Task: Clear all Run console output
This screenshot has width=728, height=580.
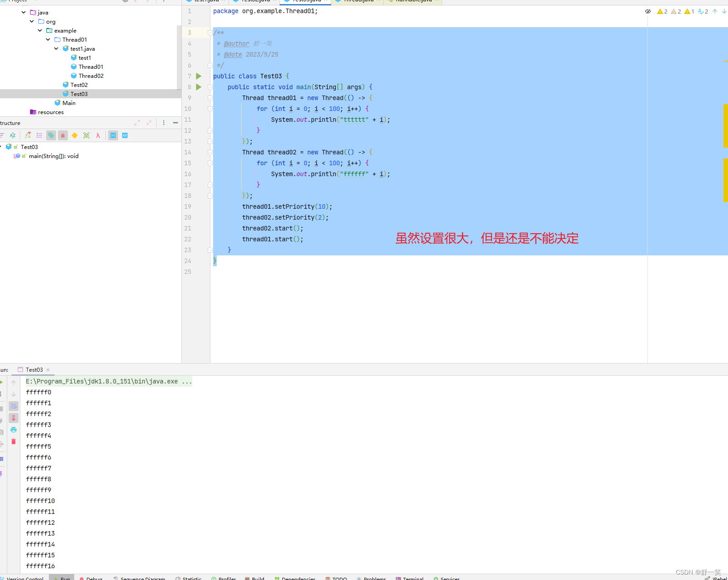Action: click(x=14, y=441)
